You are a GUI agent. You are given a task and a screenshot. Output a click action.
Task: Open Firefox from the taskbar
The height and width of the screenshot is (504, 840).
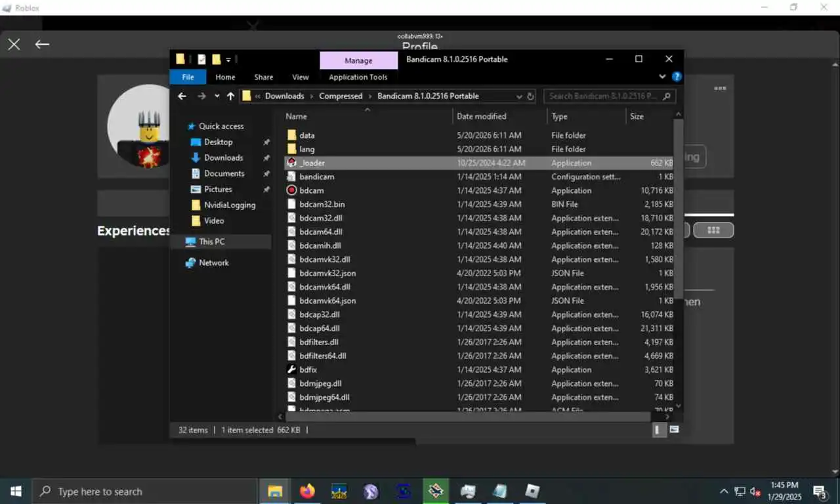pyautogui.click(x=307, y=491)
